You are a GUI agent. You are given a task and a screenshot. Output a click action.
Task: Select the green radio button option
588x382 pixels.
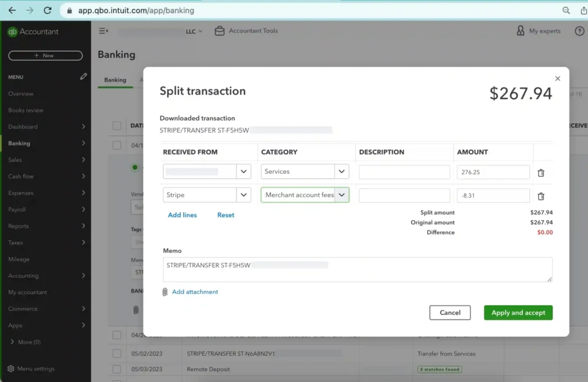[134, 167]
